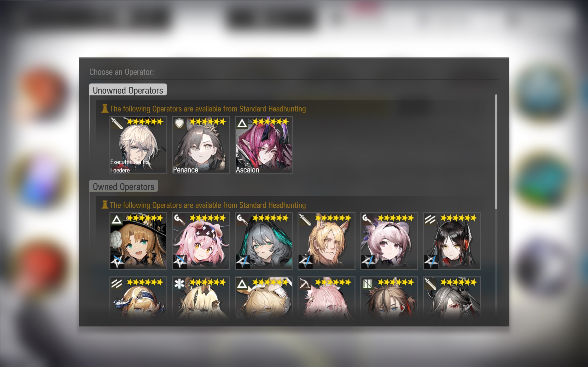Click the double-slash class icon on black-haired operator
The height and width of the screenshot is (367, 588).
tap(430, 220)
